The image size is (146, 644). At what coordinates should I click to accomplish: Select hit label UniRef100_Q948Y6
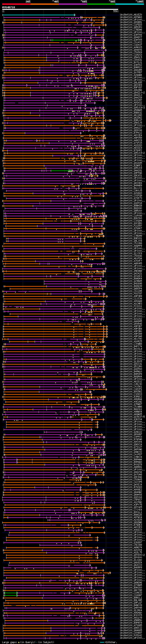click(x=131, y=50)
